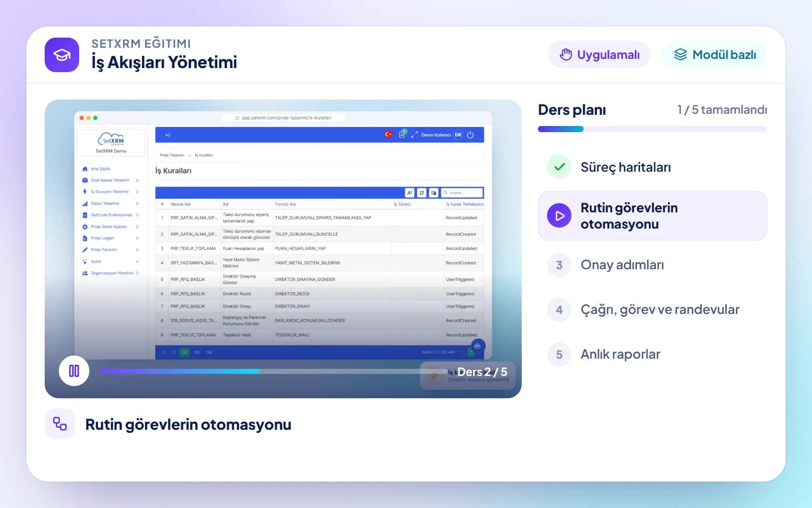Viewport: 812px width, 508px height.
Task: Click the chat bot floating icon
Action: [478, 346]
